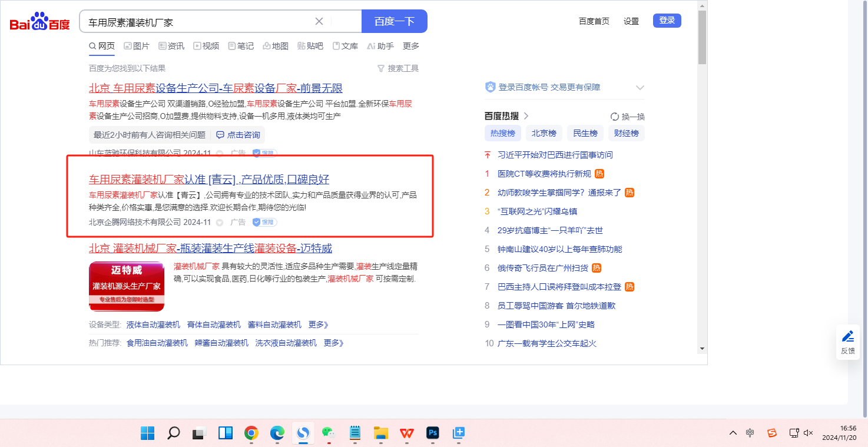The image size is (868, 447).
Task: Open result 北京 灌装机械厂家-迈特威
Action: [x=210, y=249]
